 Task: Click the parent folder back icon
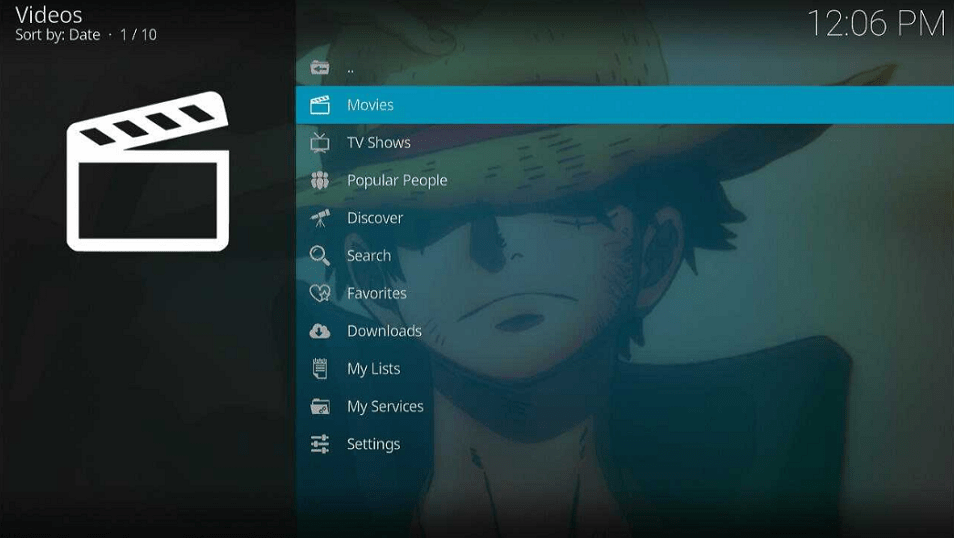tap(319, 68)
